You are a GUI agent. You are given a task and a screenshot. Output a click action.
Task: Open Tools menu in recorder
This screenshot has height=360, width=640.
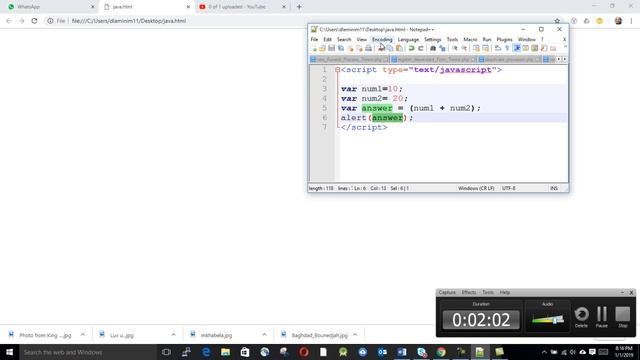click(x=488, y=292)
